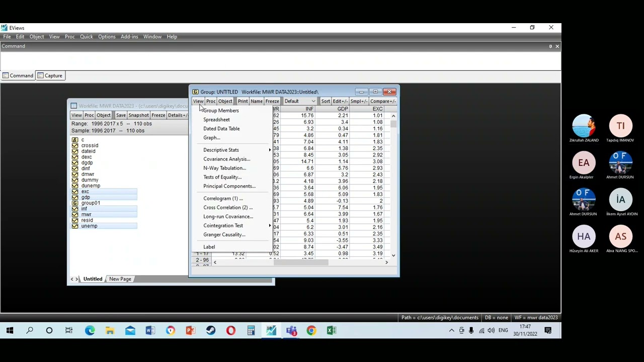Select the dateid series icon
644x362 pixels.
pyautogui.click(x=75, y=151)
